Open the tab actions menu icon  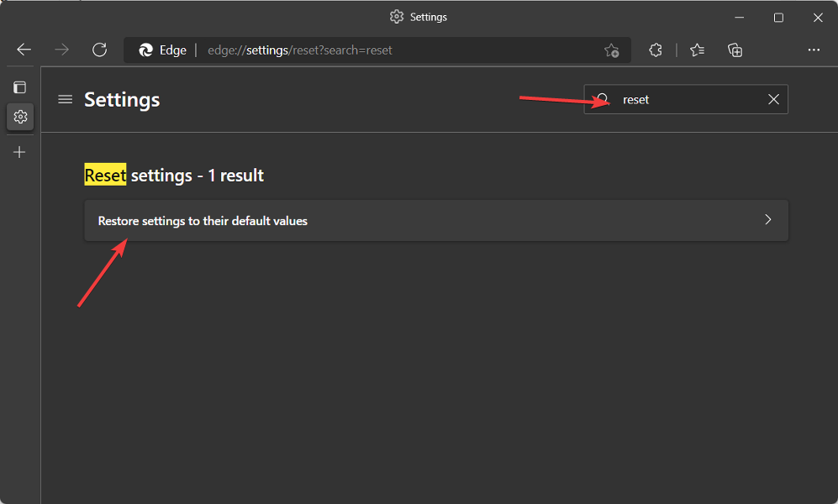tap(20, 87)
